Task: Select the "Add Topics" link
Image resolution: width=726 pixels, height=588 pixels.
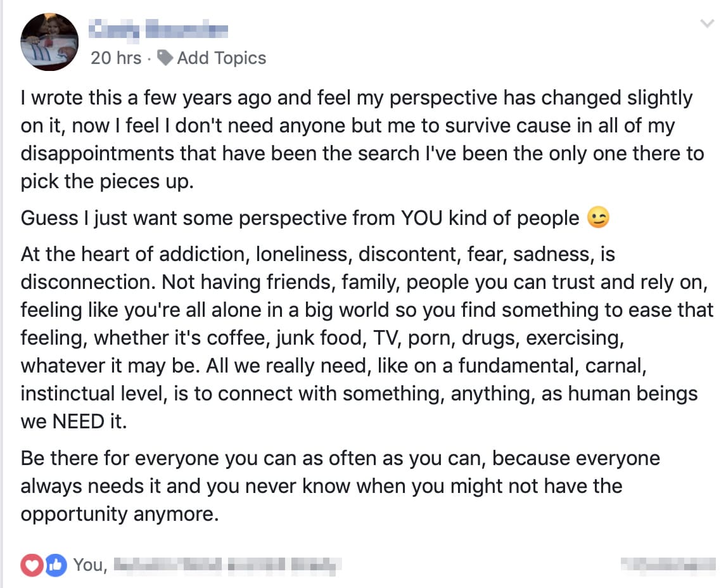Action: (x=221, y=58)
